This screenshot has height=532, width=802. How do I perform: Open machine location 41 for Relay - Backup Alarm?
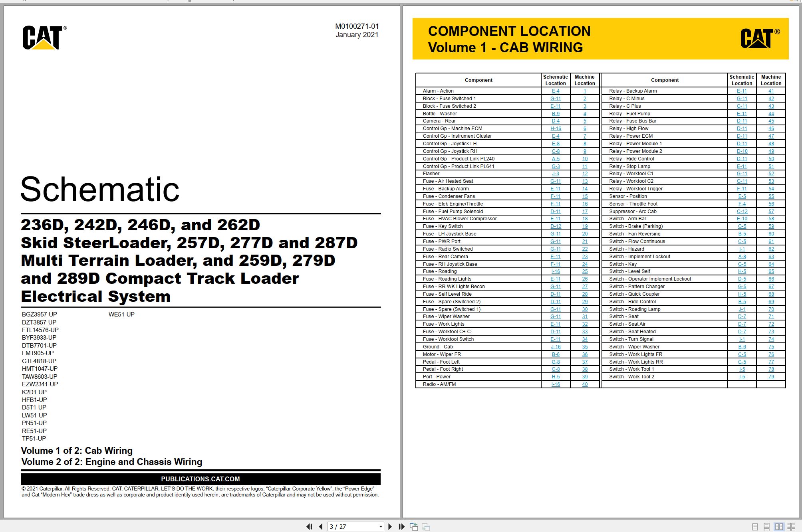(771, 91)
